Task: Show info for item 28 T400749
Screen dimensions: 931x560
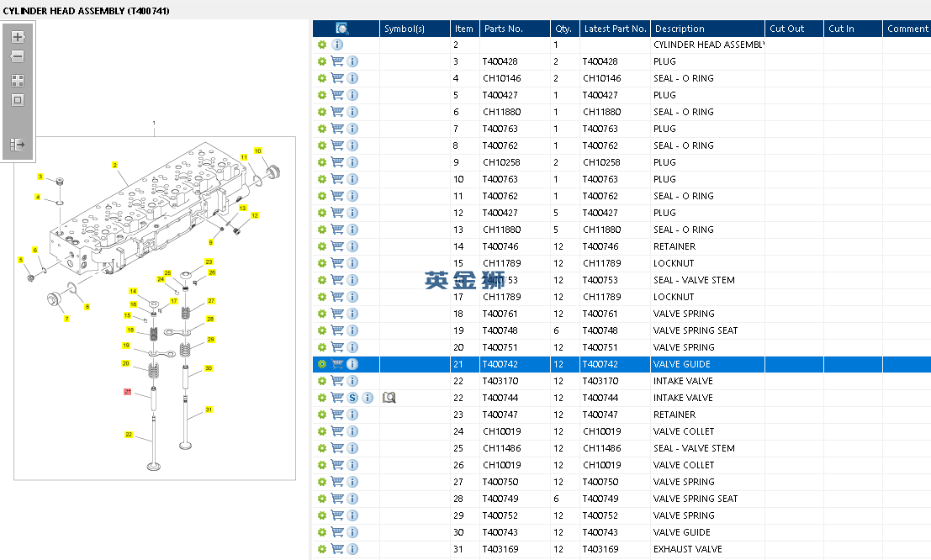Action: [x=352, y=499]
